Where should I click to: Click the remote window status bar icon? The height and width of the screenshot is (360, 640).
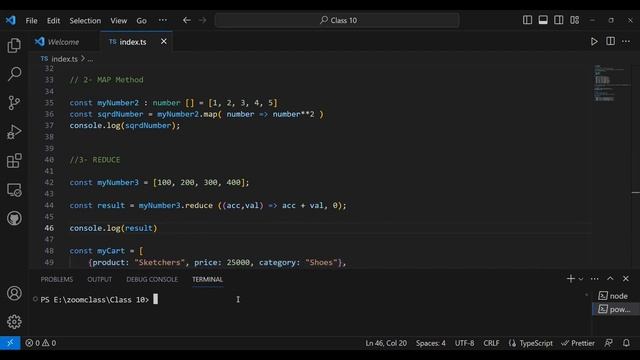click(10, 343)
